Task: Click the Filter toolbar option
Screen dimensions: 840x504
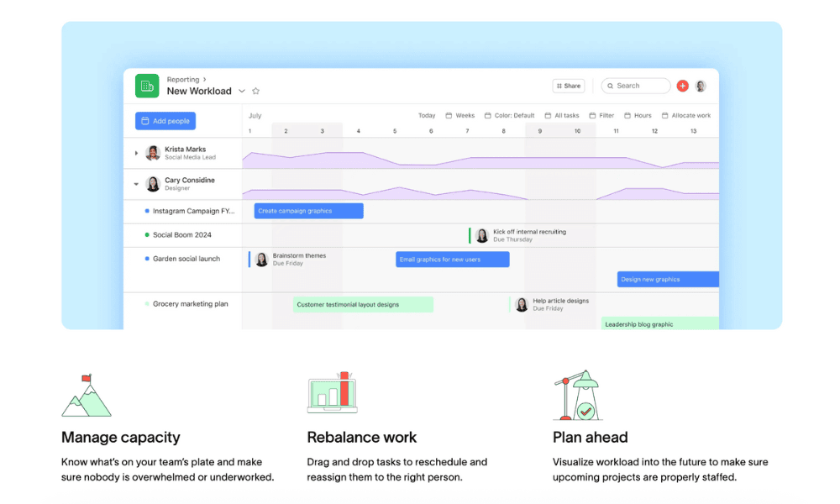Action: coord(601,116)
